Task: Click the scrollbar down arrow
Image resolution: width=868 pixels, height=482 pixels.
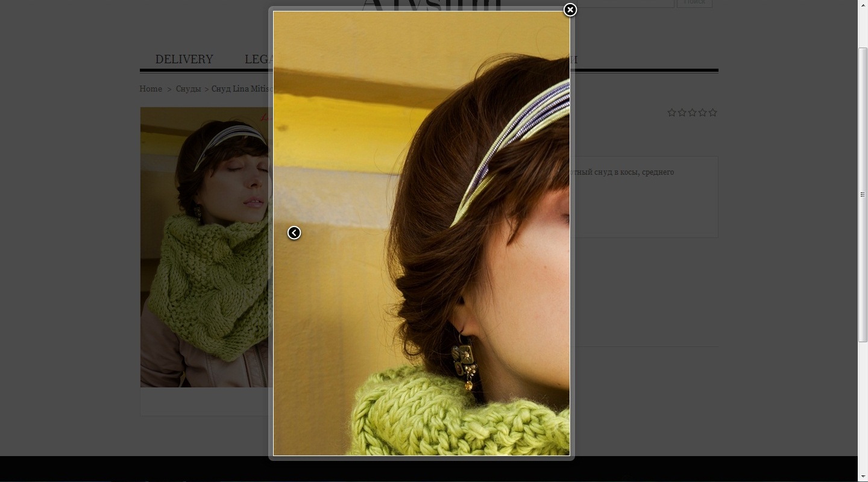Action: click(863, 478)
